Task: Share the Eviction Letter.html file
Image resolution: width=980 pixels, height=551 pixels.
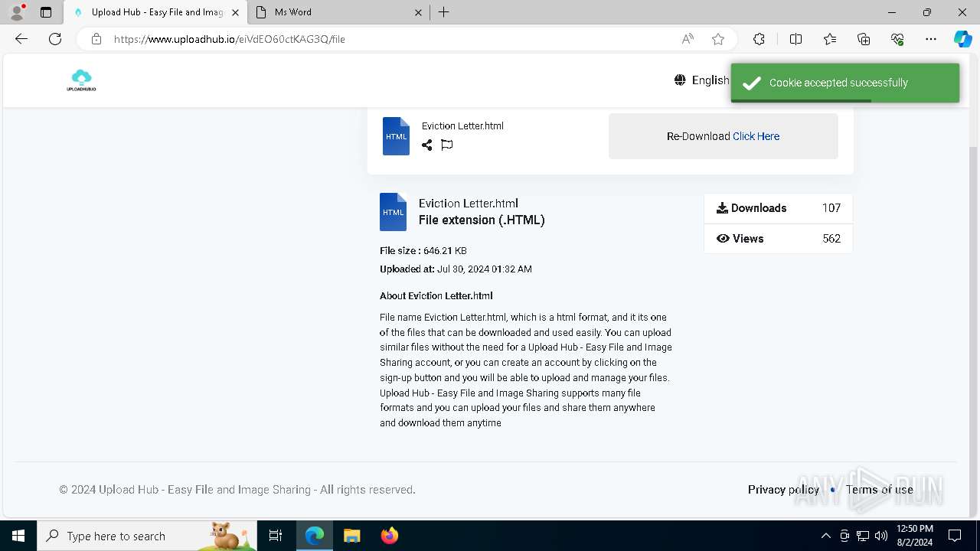Action: tap(426, 145)
